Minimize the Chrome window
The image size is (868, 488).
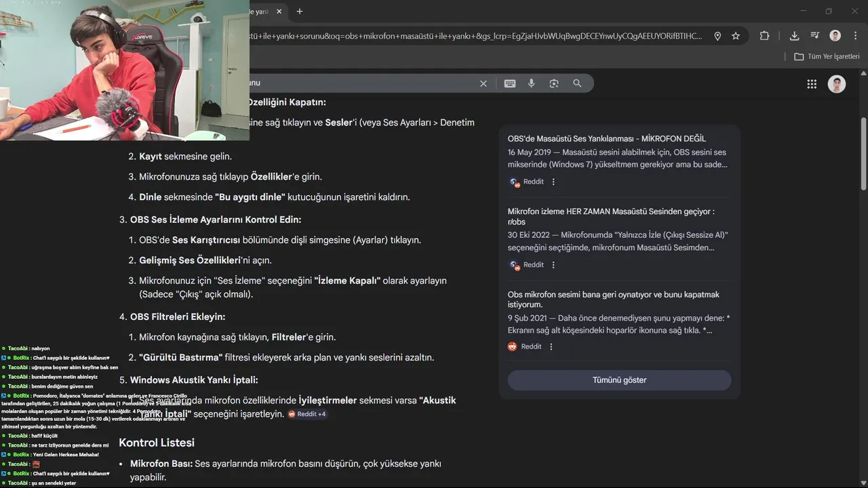pos(804,12)
